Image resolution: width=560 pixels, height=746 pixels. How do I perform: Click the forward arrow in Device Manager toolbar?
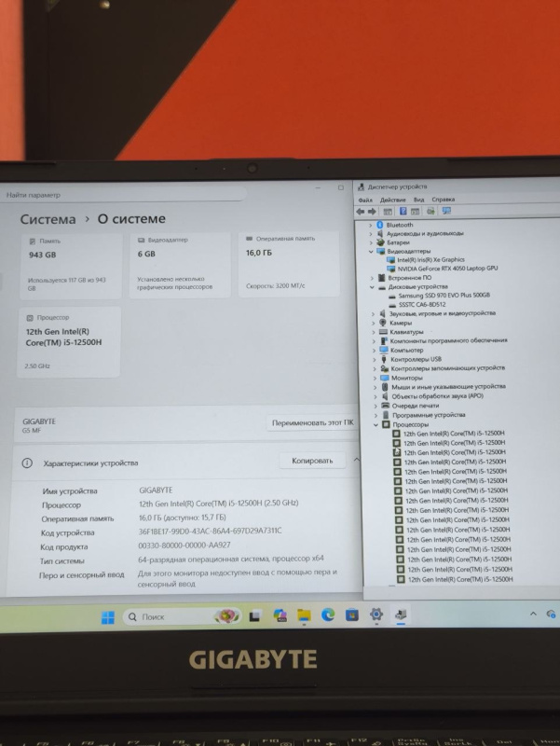(x=372, y=212)
